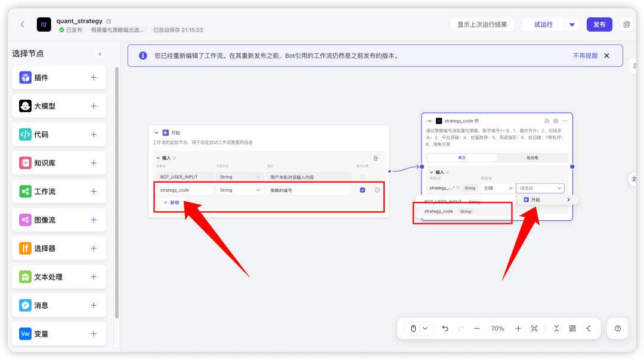Image resolution: width=644 pixels, height=360 pixels.
Task: Open the quant_strategy workflow logo
Action: (x=44, y=24)
